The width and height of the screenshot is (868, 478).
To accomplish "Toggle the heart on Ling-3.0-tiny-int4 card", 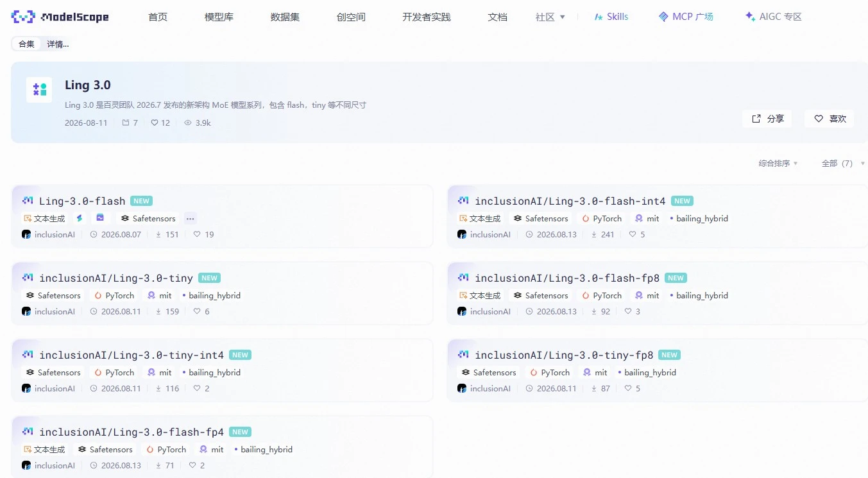I will coord(197,388).
